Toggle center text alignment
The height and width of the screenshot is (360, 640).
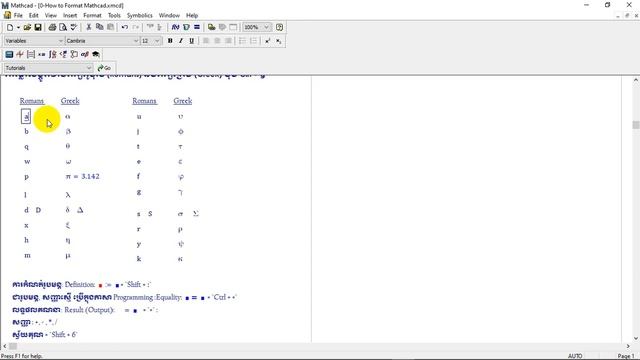(217, 41)
